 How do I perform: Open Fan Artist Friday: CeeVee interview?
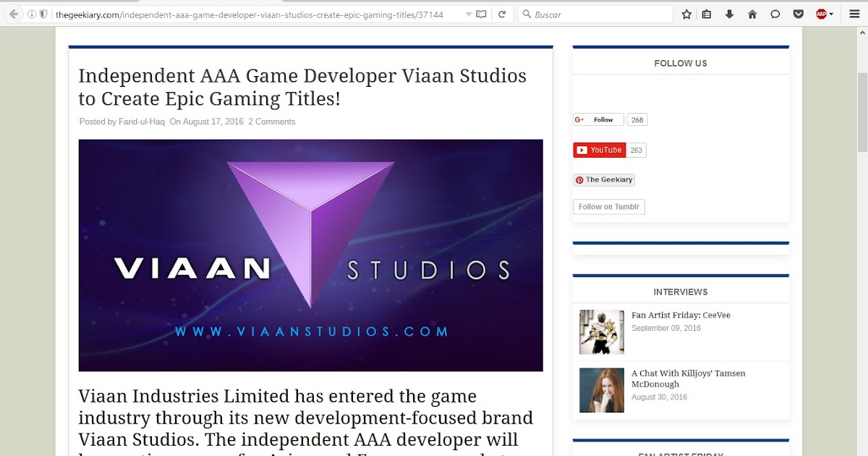pyautogui.click(x=681, y=316)
